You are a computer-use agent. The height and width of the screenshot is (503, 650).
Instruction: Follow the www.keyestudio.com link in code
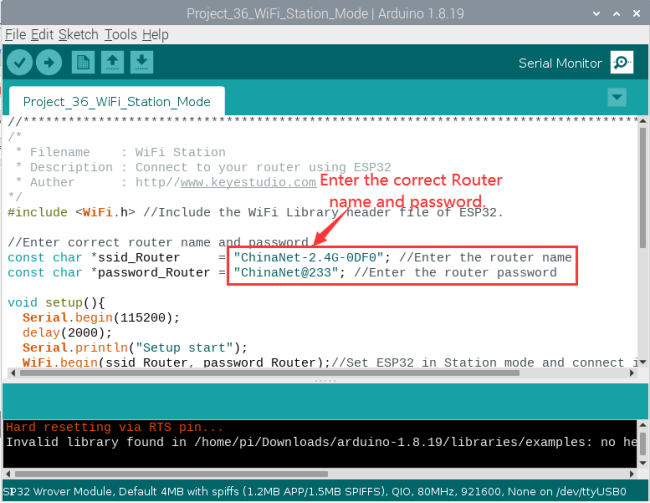point(248,182)
